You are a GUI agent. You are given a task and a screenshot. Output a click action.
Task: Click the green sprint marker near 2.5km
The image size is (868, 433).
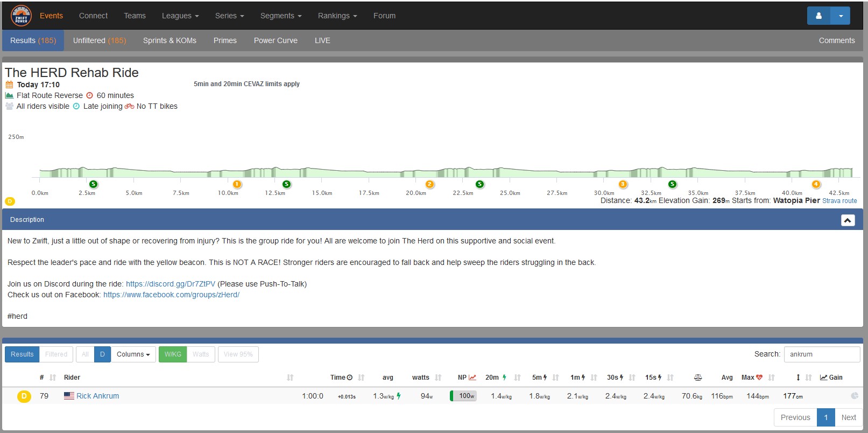[x=93, y=184]
